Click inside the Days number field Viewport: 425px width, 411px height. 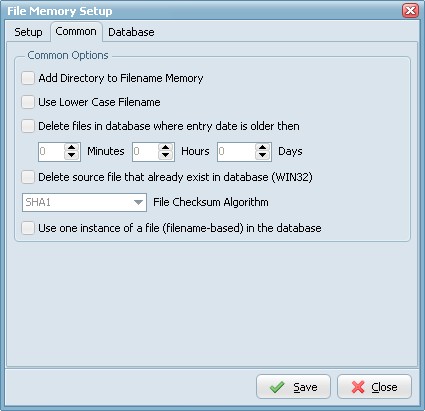tap(237, 152)
